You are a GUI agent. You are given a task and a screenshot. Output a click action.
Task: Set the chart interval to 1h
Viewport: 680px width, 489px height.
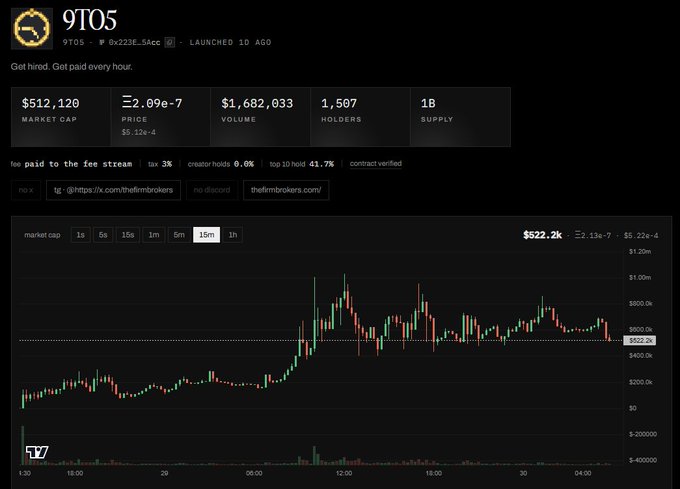coord(233,235)
